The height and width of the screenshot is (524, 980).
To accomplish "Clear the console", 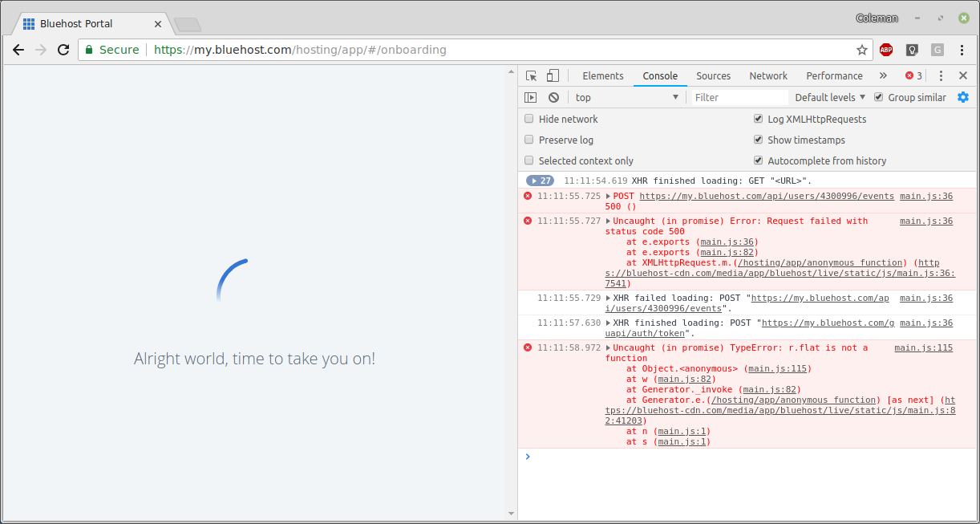I will pos(553,97).
